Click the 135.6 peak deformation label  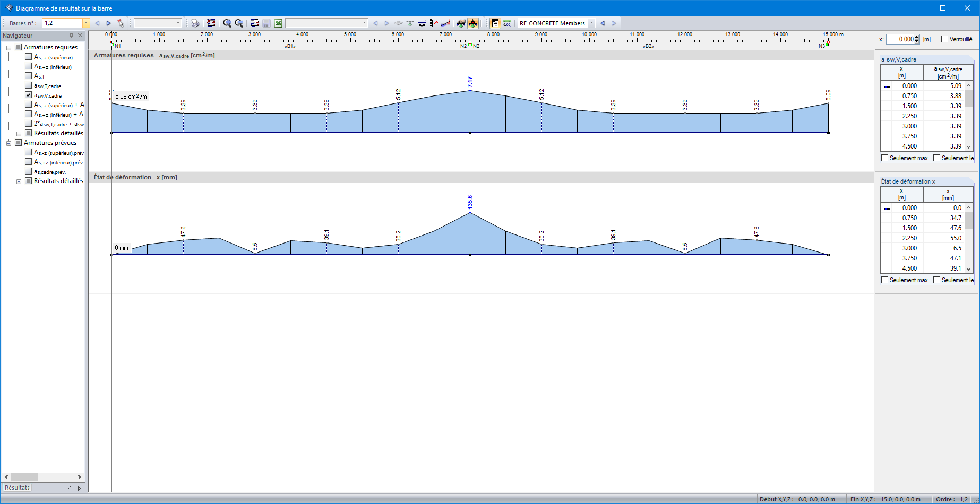470,202
